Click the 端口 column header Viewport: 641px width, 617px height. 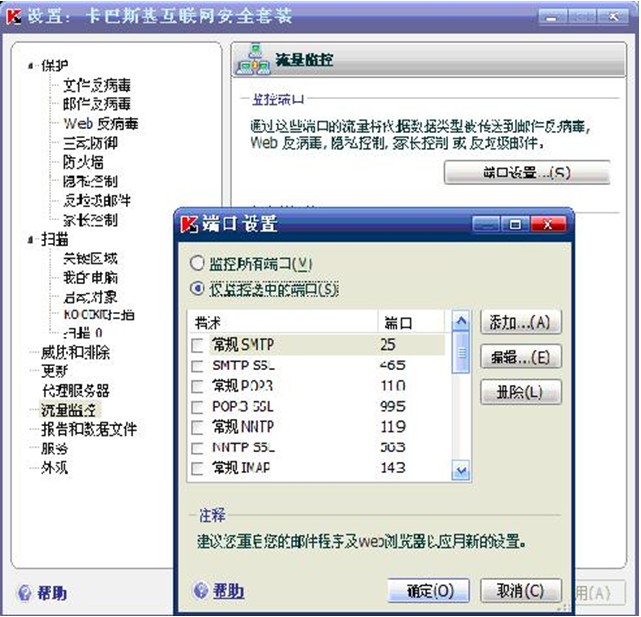pyautogui.click(x=411, y=323)
